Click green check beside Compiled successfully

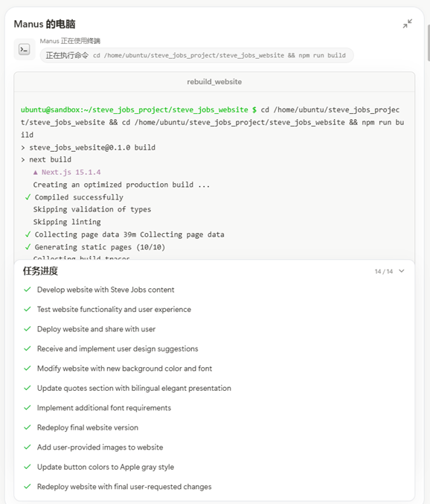click(28, 197)
